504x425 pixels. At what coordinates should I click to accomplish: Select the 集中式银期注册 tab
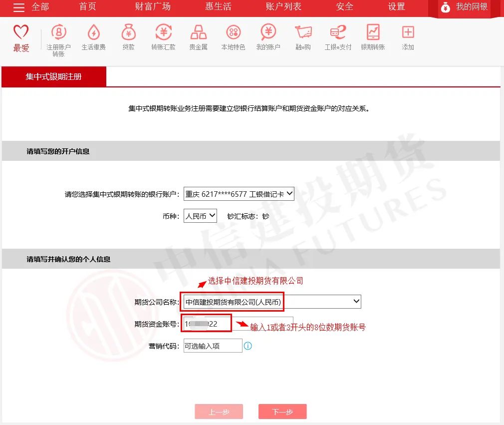coord(54,76)
